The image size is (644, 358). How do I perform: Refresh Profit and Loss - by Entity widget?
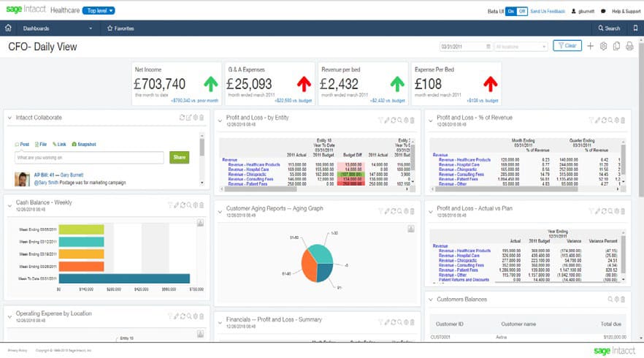coord(394,120)
